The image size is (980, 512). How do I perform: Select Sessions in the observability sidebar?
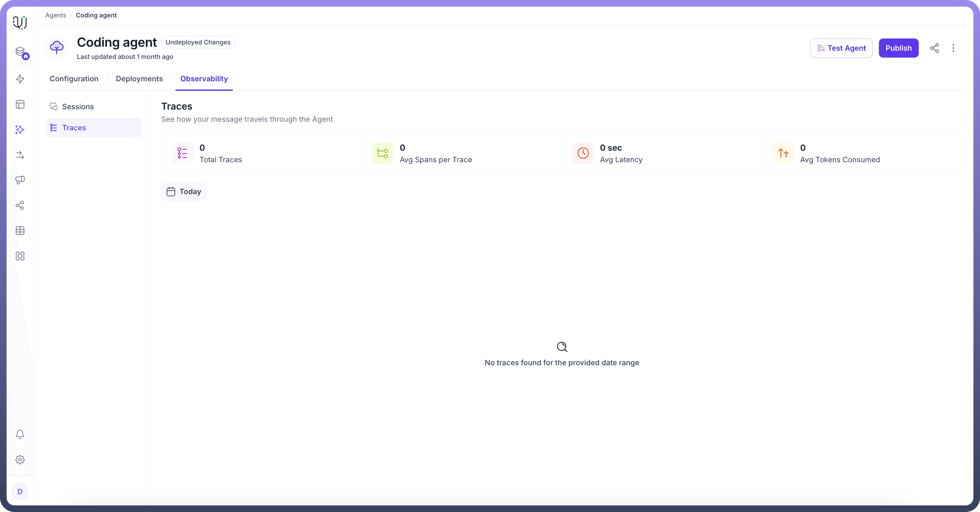pyautogui.click(x=78, y=107)
